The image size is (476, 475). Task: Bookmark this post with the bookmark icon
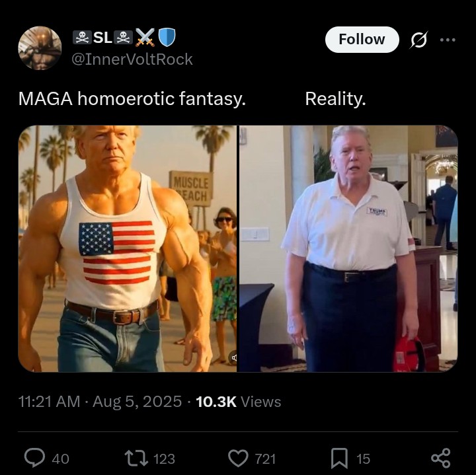[339, 458]
